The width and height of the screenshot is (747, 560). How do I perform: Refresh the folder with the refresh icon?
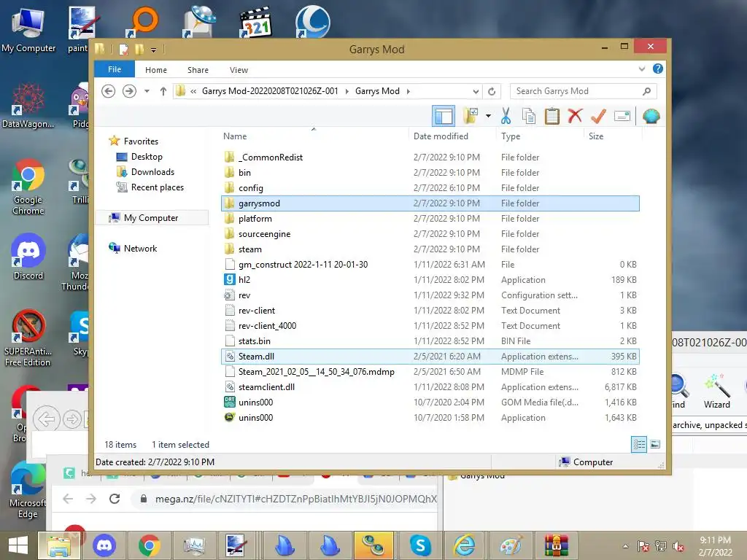click(492, 91)
